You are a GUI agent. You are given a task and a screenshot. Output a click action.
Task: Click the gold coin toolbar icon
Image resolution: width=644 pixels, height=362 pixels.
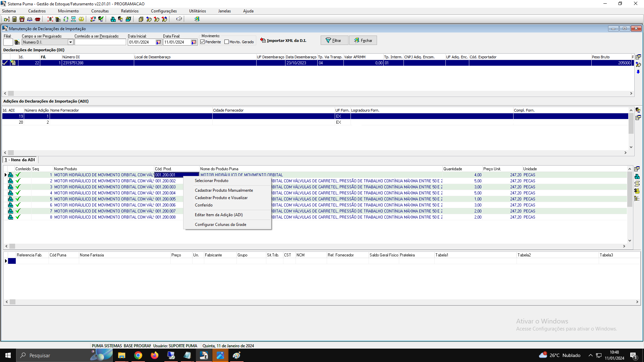click(x=81, y=19)
